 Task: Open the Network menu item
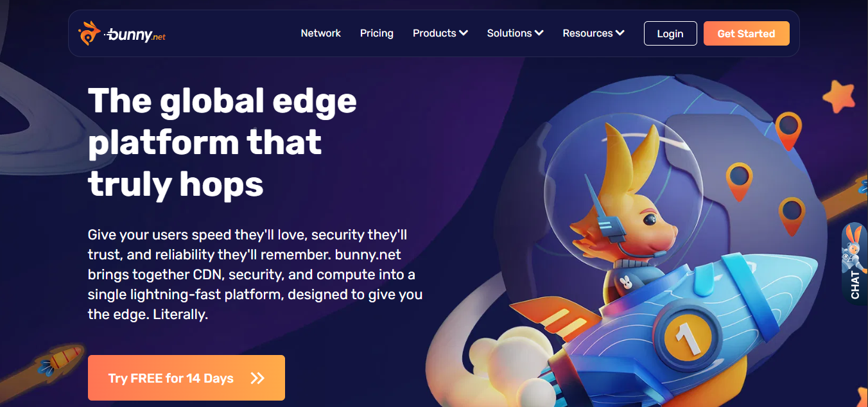tap(321, 33)
